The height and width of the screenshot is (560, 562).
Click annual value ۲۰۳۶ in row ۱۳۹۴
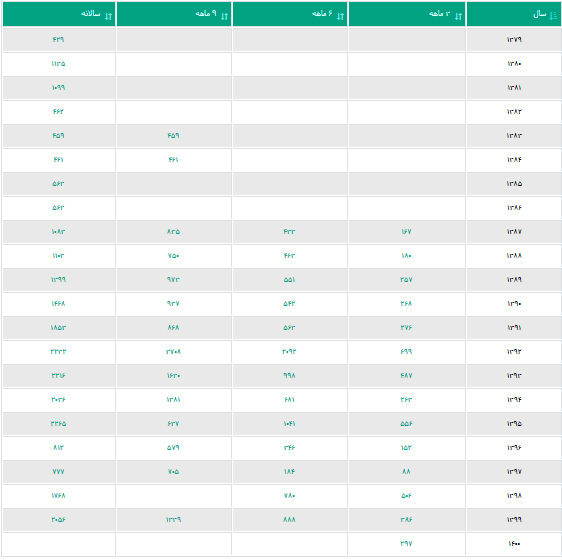[x=58, y=399]
